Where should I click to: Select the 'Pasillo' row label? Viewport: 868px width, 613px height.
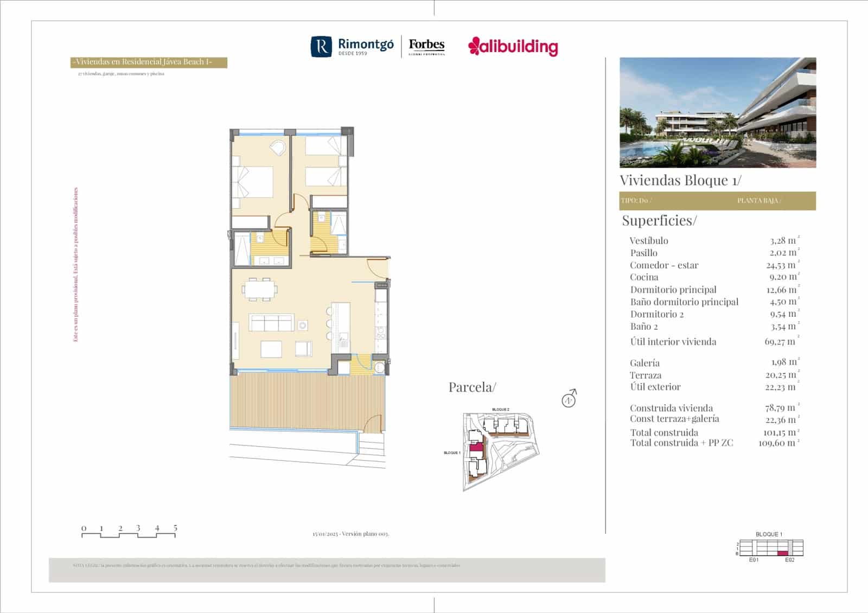pos(644,253)
